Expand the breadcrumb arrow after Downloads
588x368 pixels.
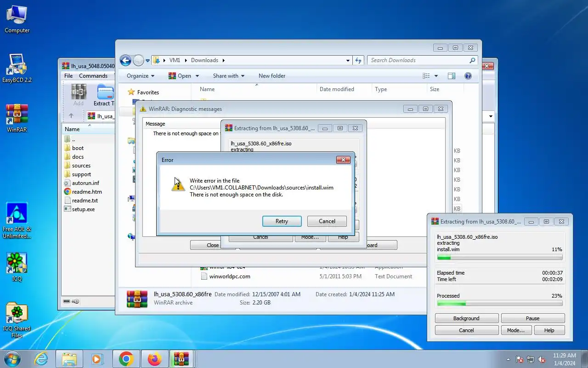(224, 60)
